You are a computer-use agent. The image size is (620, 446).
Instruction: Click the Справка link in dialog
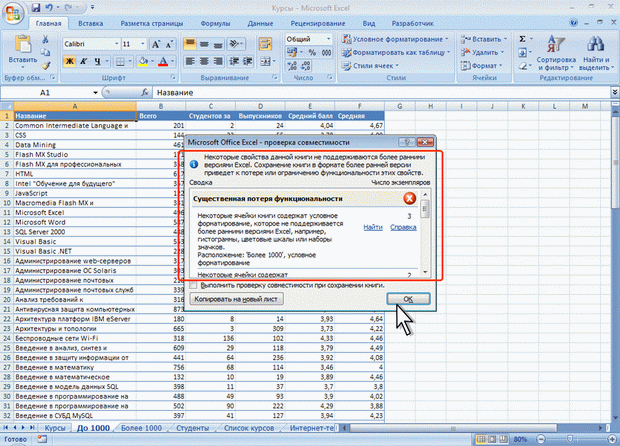click(x=403, y=227)
